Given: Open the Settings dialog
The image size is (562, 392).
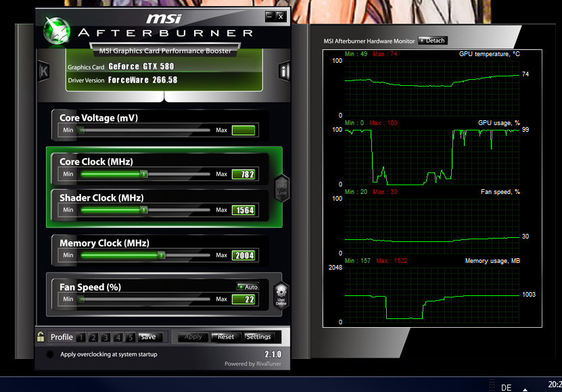Looking at the screenshot, I should tap(258, 337).
